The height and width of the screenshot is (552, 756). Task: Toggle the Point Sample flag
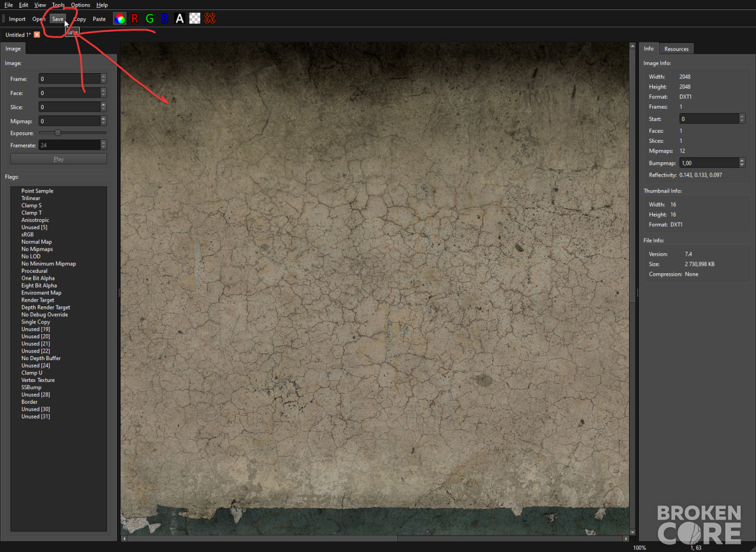point(37,191)
